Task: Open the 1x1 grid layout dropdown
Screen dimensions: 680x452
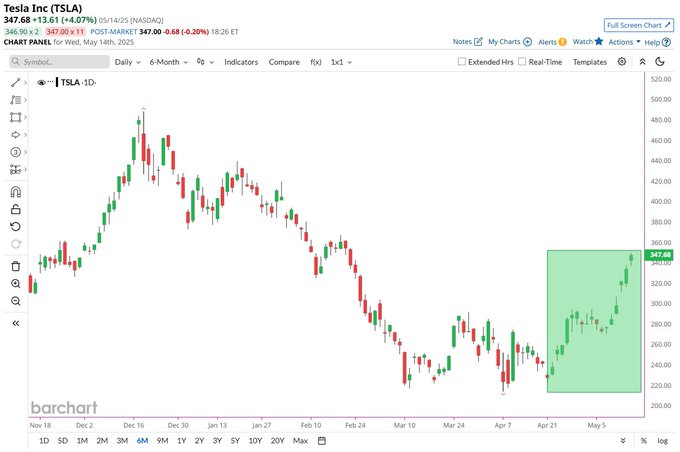Action: (341, 62)
